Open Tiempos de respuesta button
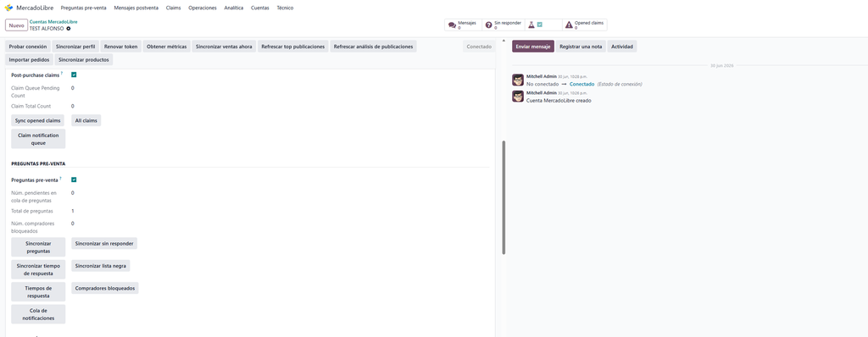Screen dimensions: 868x337 tap(38, 291)
